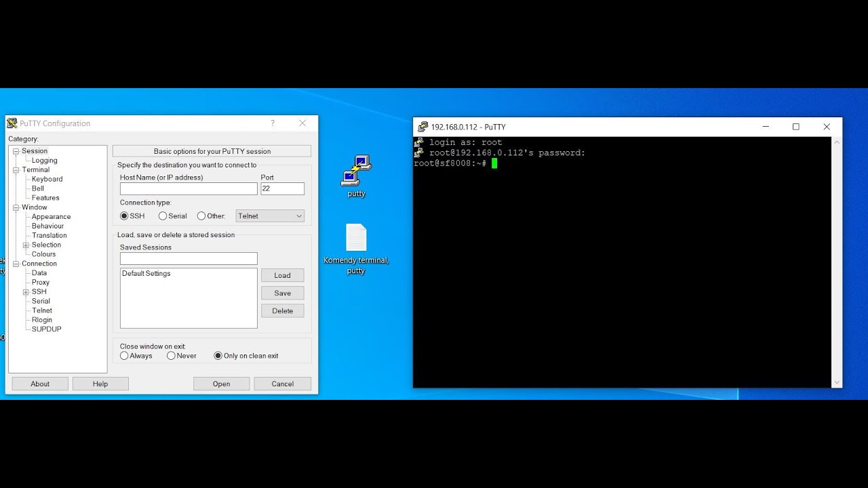Expand the SSH tree node
The image size is (868, 488).
(x=26, y=292)
